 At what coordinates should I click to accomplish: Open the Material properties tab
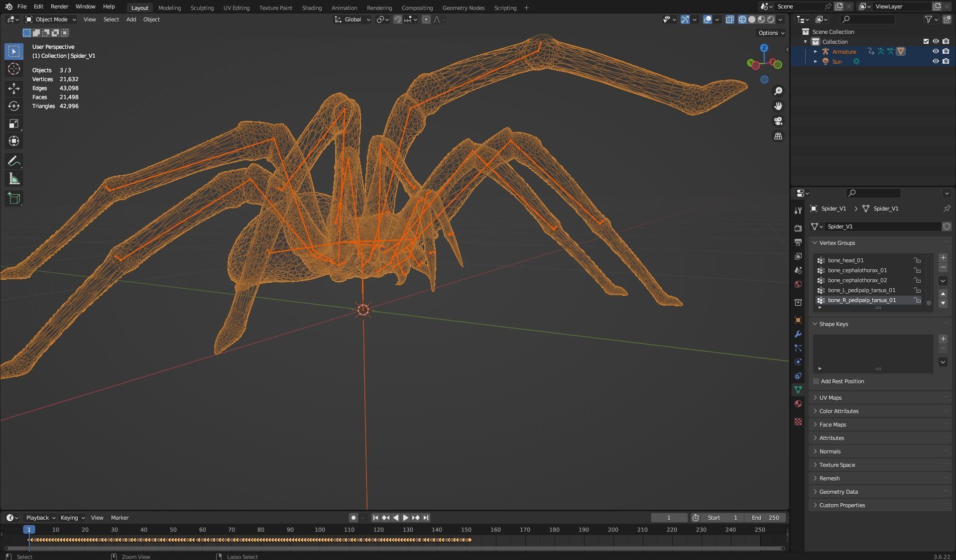(798, 404)
